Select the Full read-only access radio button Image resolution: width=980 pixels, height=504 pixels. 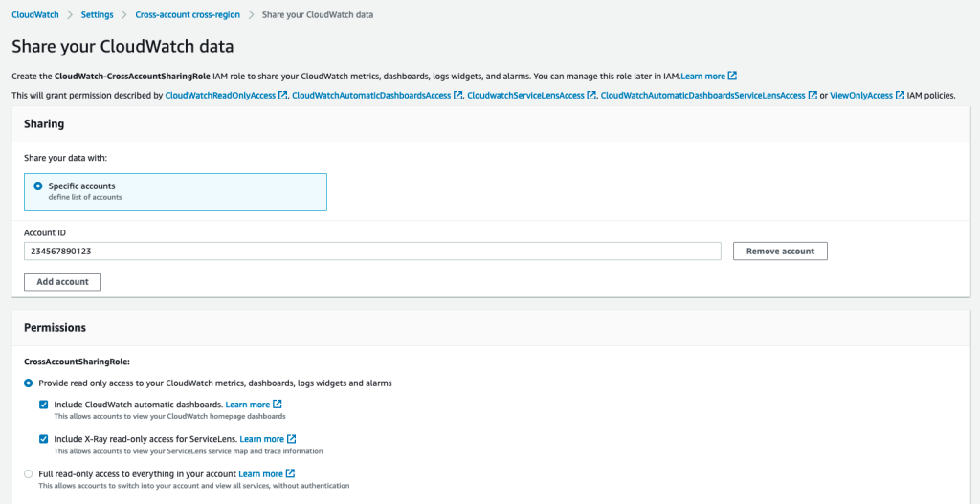coord(28,474)
